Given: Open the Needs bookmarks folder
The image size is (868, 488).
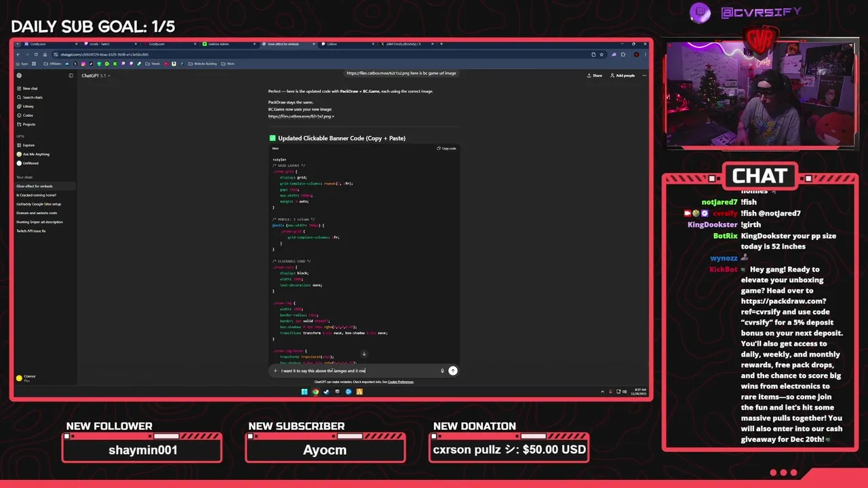Looking at the screenshot, I should tap(153, 64).
